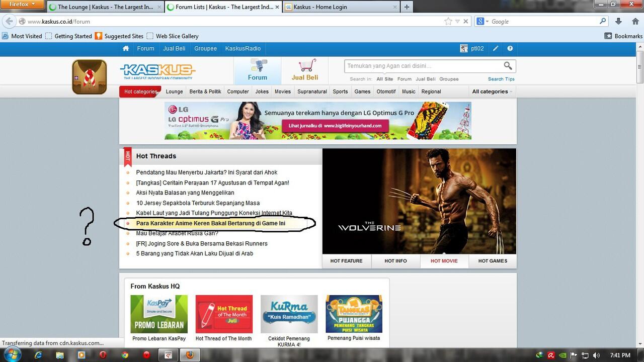This screenshot has width=644, height=362.
Task: Click the pencil edit icon in Kaskus bar
Action: point(496,48)
